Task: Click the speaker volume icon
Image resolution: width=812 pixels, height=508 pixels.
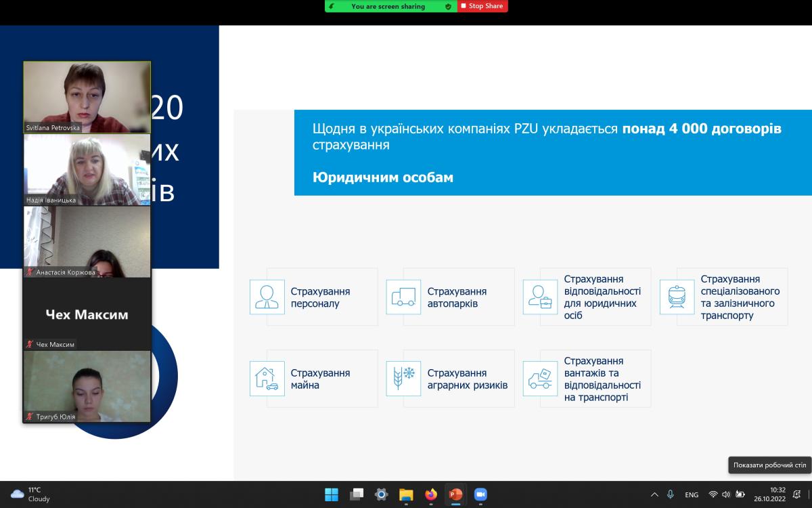Action: click(x=726, y=494)
